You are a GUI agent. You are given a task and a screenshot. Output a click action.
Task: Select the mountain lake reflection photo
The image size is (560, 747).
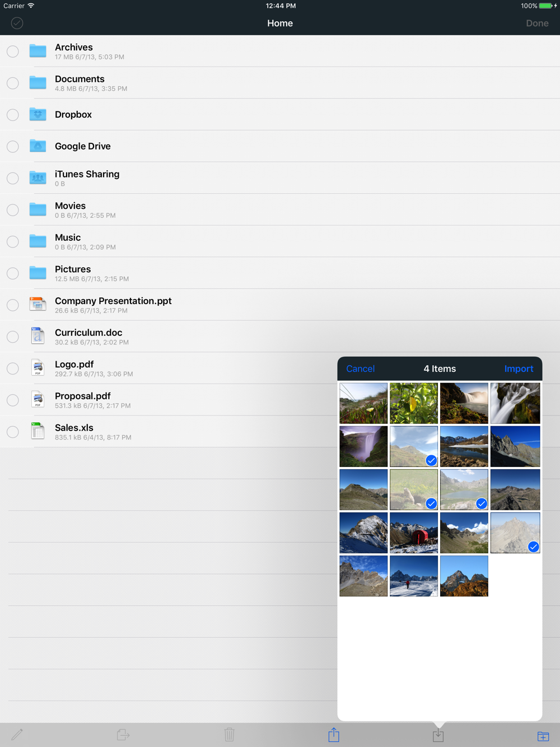(x=464, y=446)
